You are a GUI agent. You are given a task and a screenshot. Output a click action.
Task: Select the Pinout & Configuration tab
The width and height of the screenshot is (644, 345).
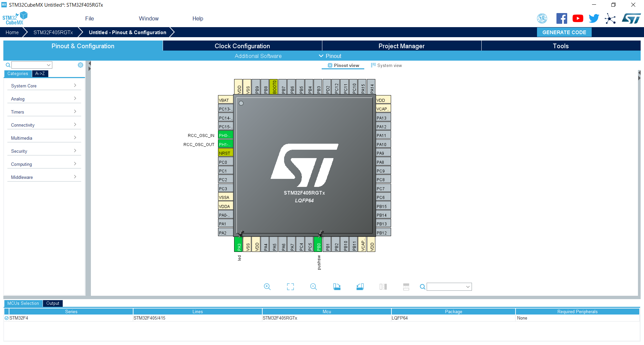pos(83,46)
